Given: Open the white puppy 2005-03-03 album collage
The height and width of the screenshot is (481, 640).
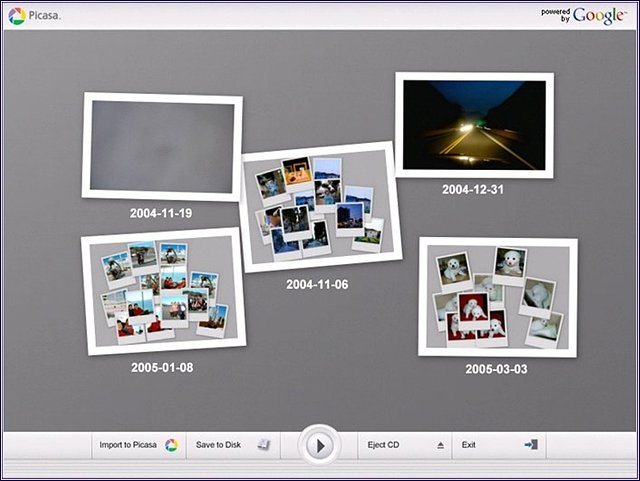Looking at the screenshot, I should point(497,297).
